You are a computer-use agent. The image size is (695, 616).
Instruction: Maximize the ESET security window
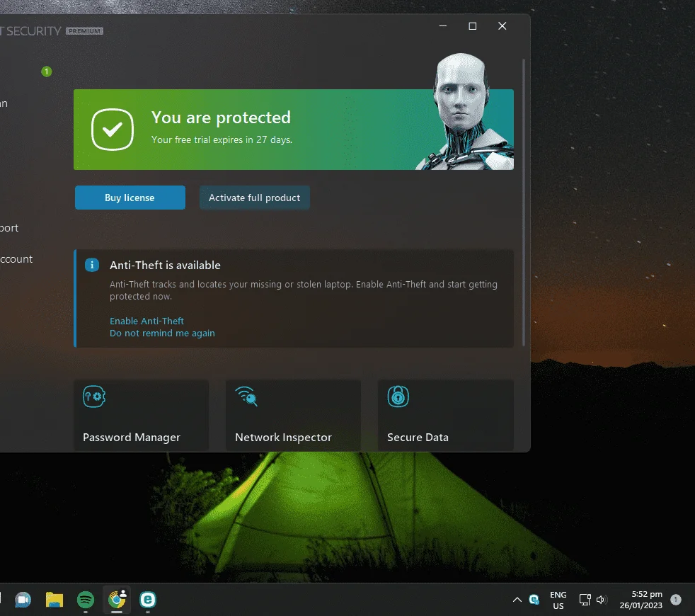pos(473,26)
